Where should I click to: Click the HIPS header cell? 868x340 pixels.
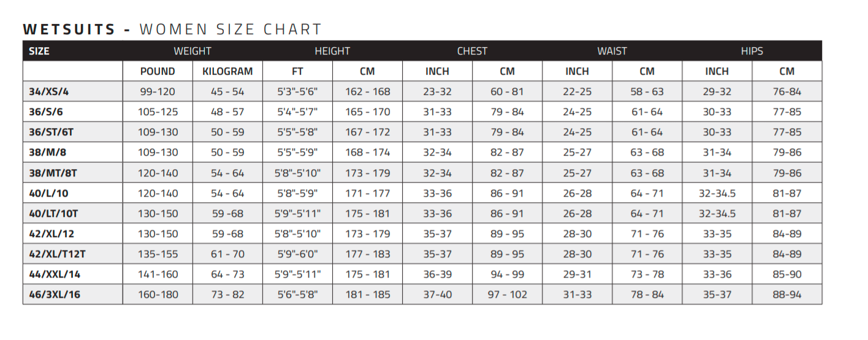752,51
